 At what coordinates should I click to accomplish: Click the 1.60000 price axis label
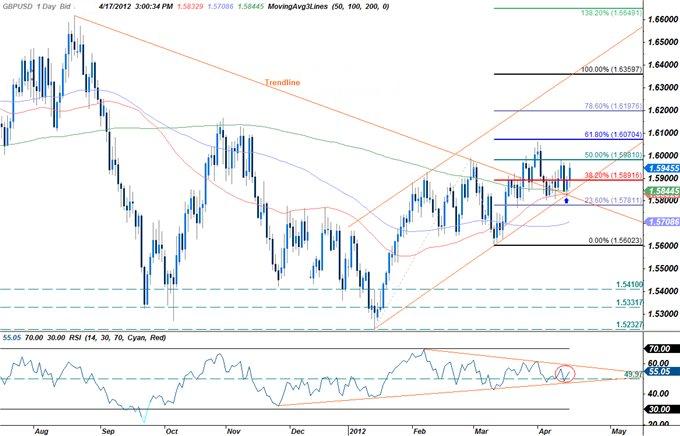coord(663,155)
